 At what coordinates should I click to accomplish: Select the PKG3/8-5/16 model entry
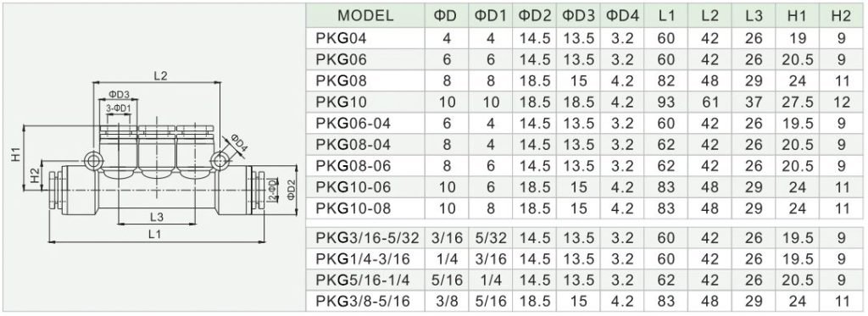click(364, 302)
